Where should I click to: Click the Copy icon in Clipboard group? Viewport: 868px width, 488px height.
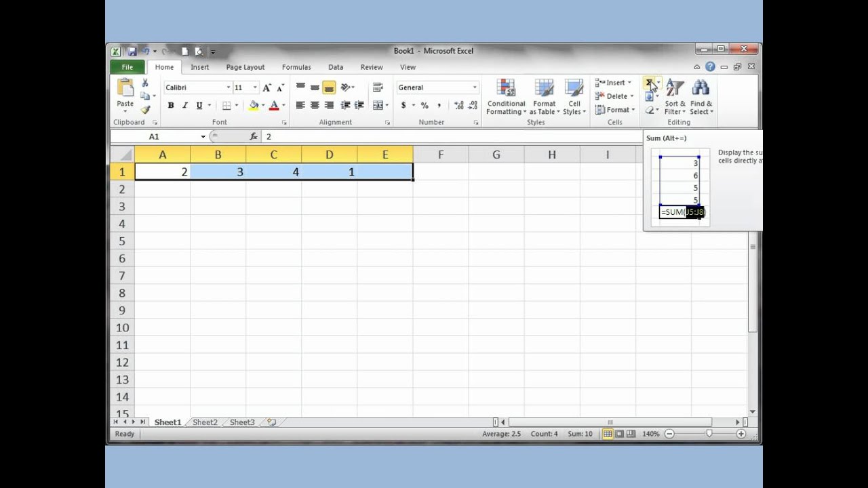click(144, 96)
